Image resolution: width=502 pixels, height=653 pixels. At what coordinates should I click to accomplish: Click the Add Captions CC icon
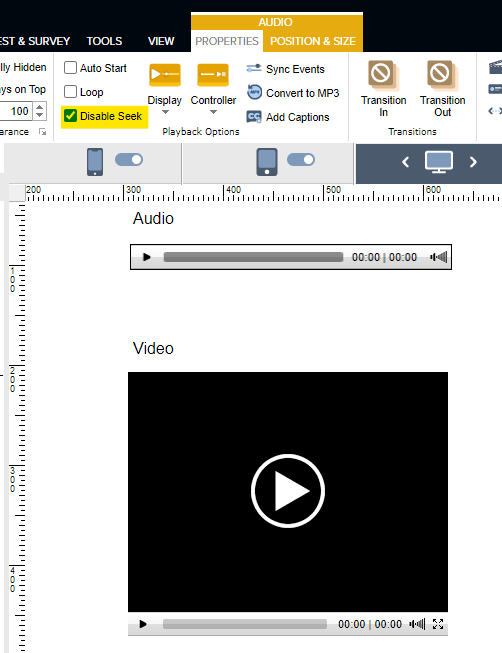[x=254, y=117]
